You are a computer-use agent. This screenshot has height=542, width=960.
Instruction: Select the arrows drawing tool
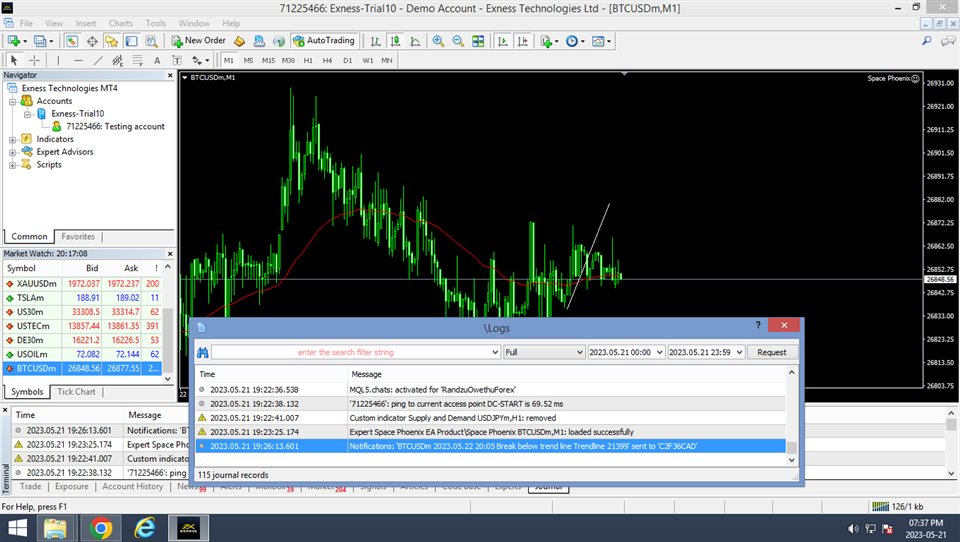pos(197,60)
